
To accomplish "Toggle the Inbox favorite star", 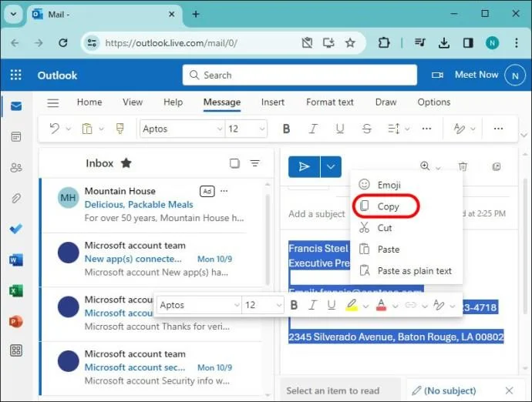I will pos(126,163).
